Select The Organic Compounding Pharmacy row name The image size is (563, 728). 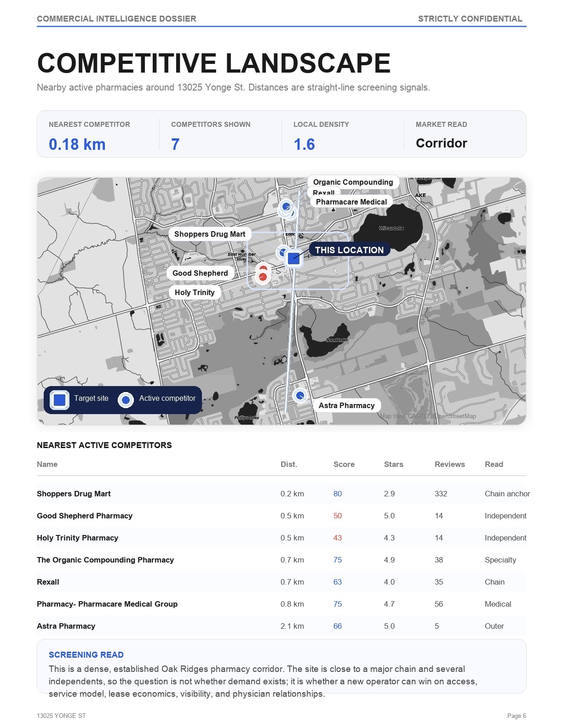105,560
